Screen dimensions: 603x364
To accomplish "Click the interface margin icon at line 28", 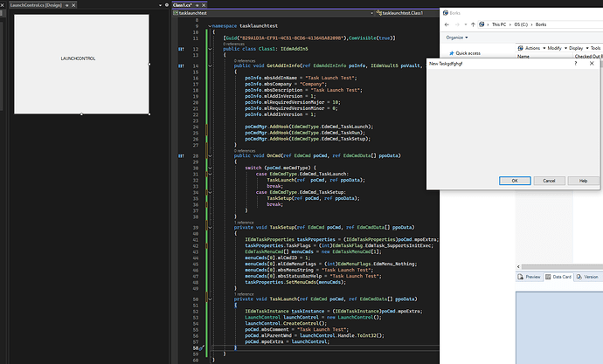I will tap(181, 156).
